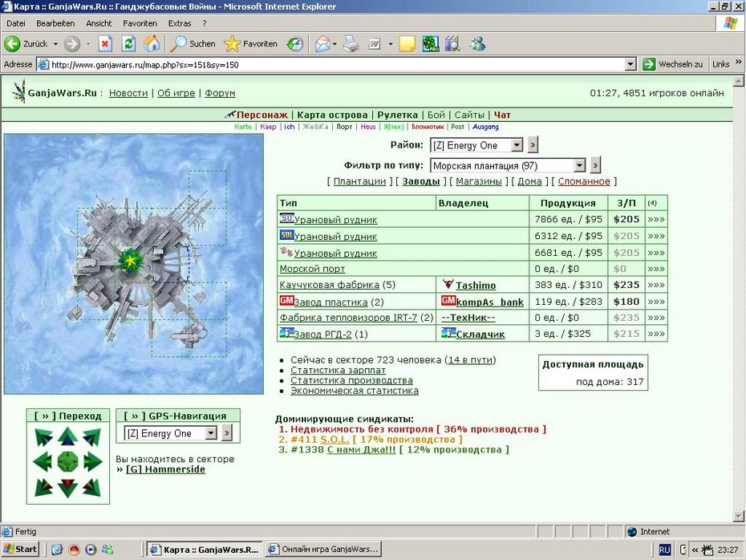Open the Mail icon dropdown arrow

[x=334, y=44]
